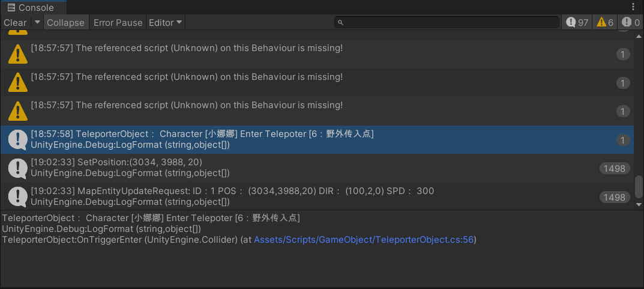Toggle the Collapse option

click(65, 23)
